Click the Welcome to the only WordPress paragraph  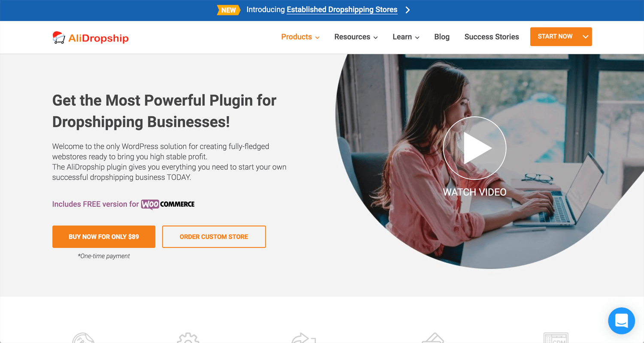click(x=169, y=162)
